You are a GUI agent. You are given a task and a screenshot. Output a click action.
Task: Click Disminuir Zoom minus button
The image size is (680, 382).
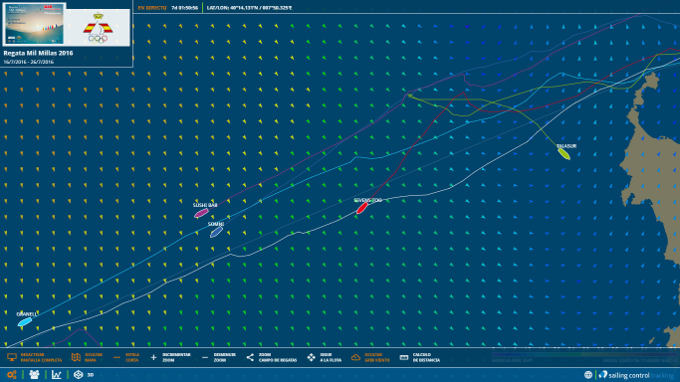tap(205, 358)
